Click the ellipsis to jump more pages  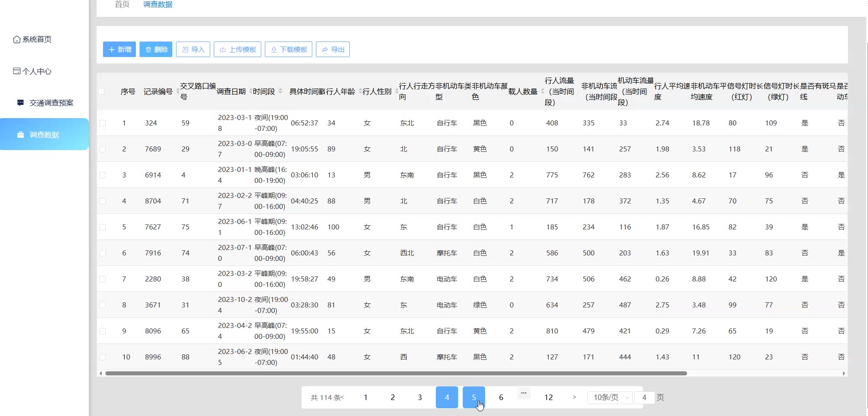point(523,393)
